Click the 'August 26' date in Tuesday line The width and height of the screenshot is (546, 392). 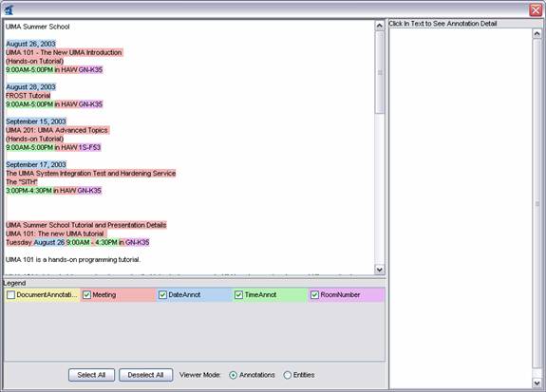point(49,242)
